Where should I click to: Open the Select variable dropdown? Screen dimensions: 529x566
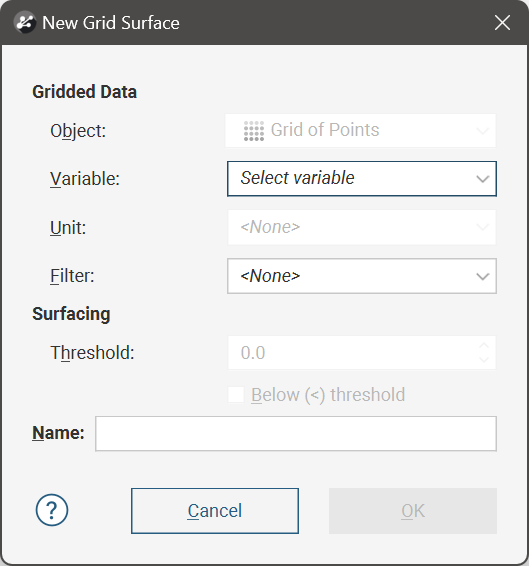[362, 179]
